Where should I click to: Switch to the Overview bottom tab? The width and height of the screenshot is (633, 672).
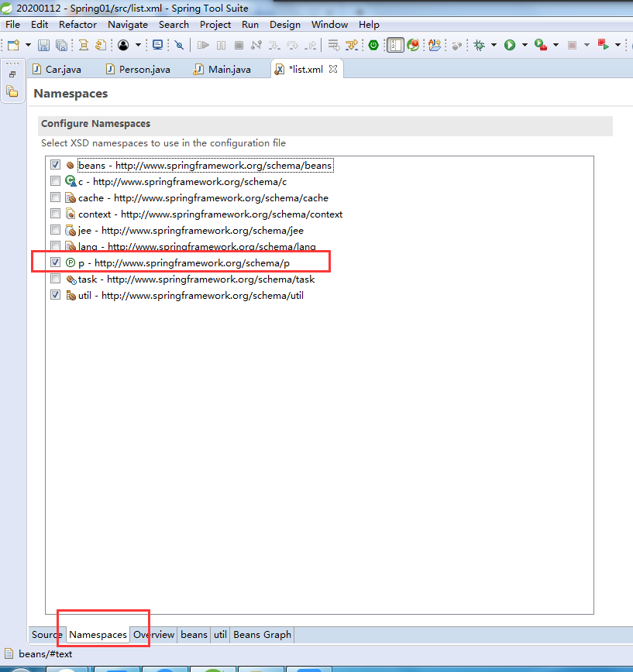(x=153, y=634)
